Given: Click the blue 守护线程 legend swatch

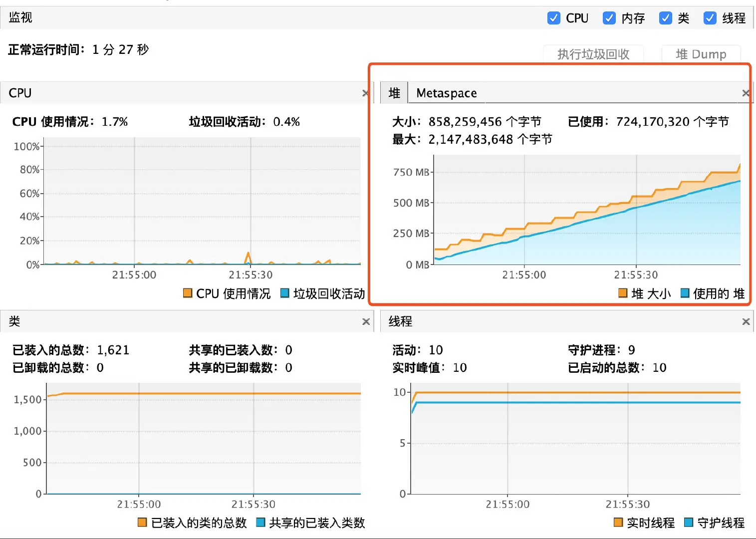Looking at the screenshot, I should pyautogui.click(x=689, y=522).
